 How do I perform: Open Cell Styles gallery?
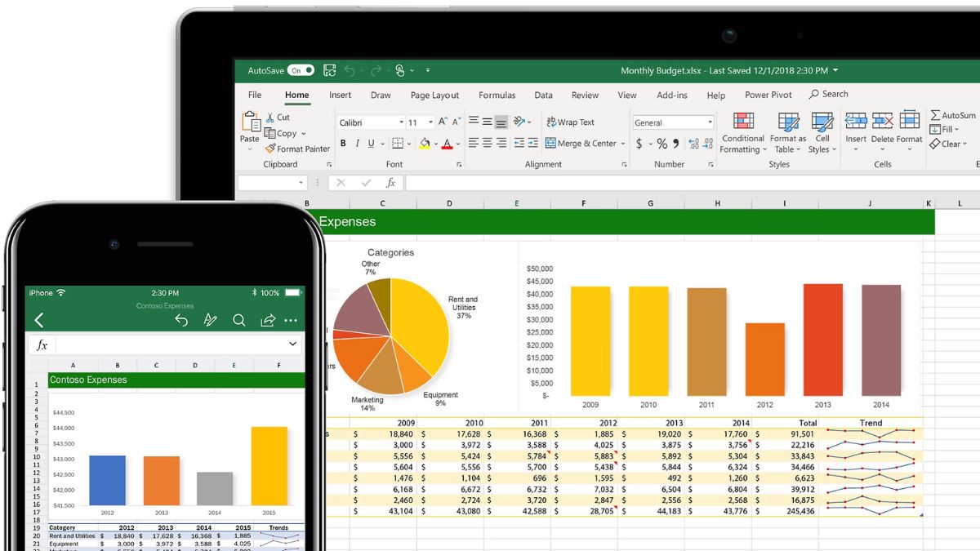pyautogui.click(x=822, y=133)
